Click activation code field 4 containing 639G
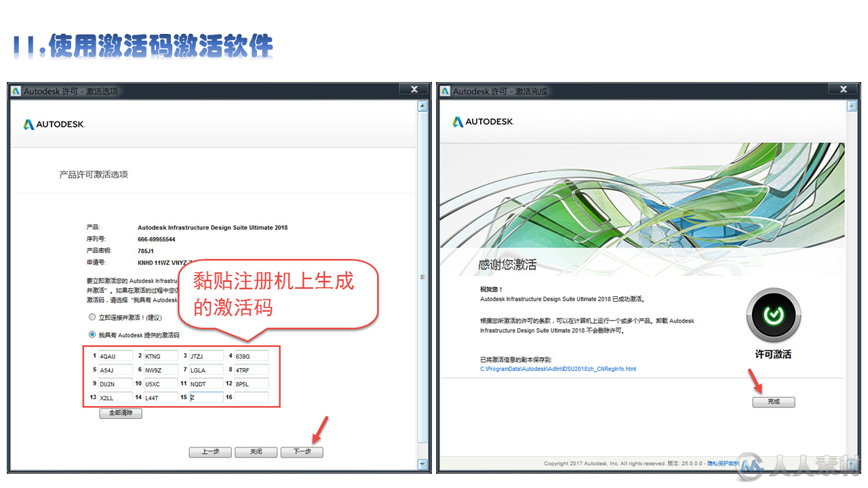The image size is (868, 488). 252,356
